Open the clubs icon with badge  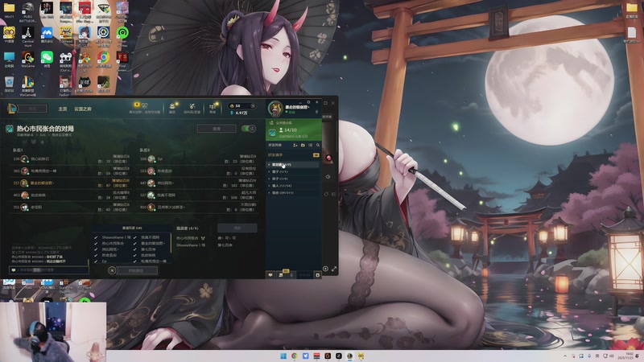[x=282, y=274]
